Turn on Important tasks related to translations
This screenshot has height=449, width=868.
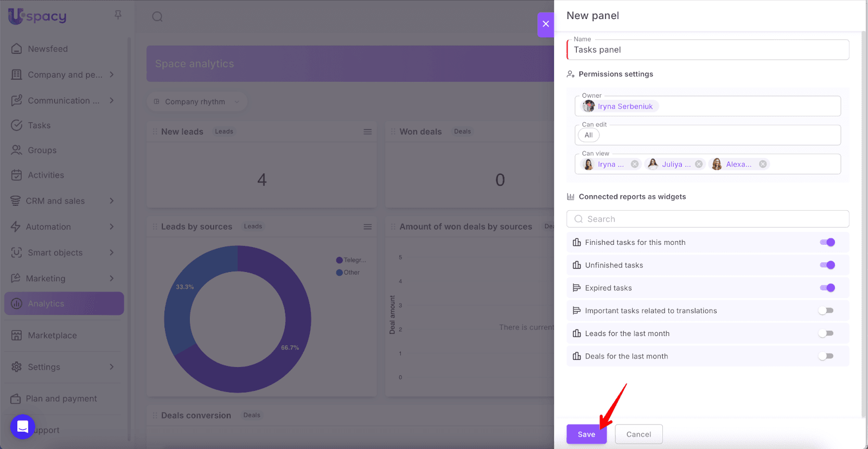(x=826, y=311)
